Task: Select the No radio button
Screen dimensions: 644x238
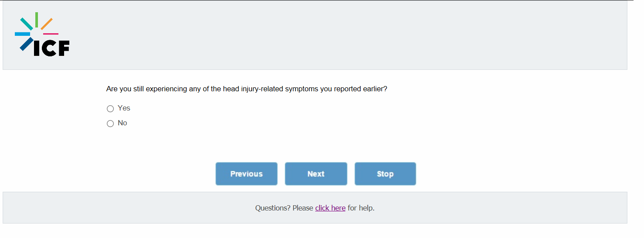Action: 110,124
